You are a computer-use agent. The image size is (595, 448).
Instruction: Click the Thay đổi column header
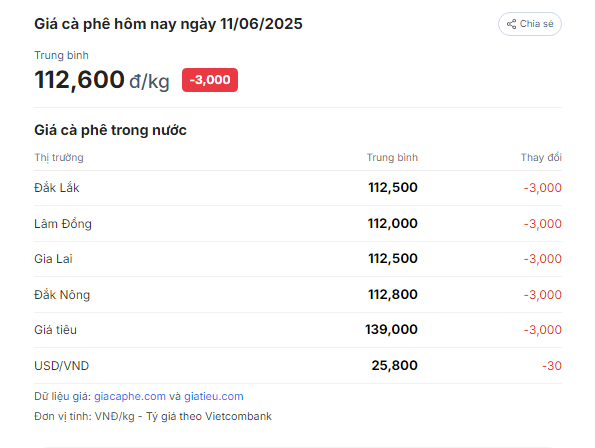click(x=541, y=157)
